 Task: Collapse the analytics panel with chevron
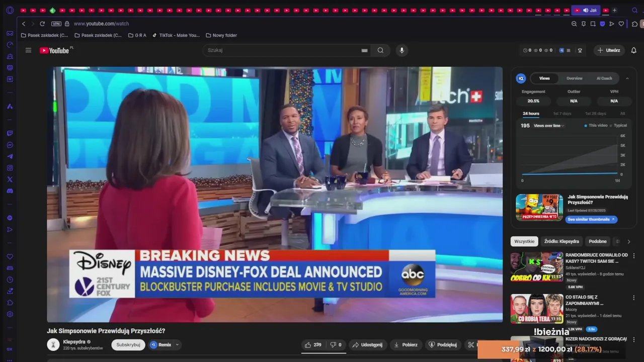click(x=627, y=78)
